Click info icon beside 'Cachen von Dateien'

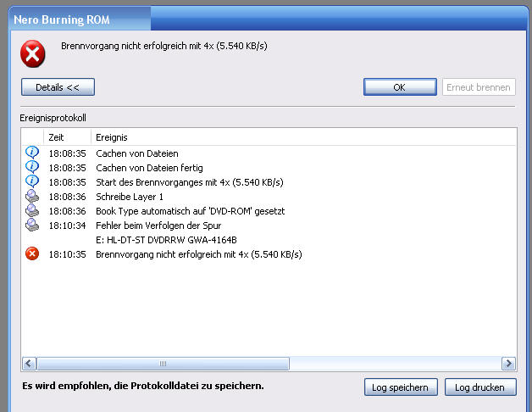32,153
